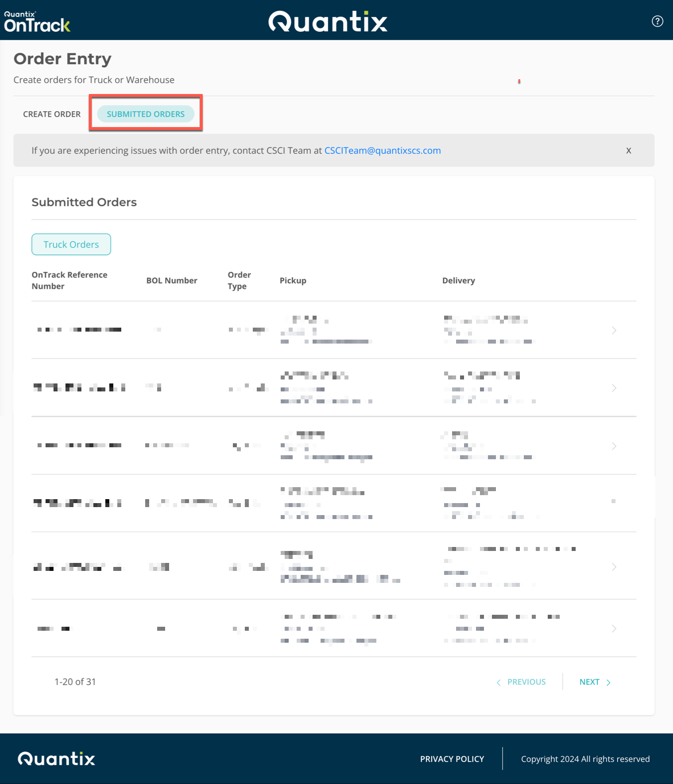This screenshot has width=673, height=784.
Task: Click the OnTrack Reference Number column header
Action: (x=69, y=280)
